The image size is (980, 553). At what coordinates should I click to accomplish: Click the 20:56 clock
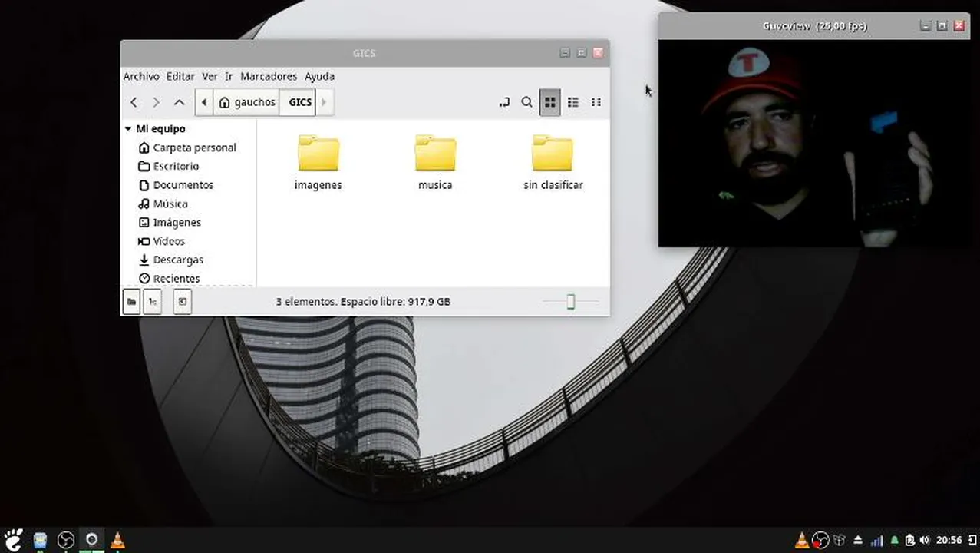pyautogui.click(x=949, y=540)
